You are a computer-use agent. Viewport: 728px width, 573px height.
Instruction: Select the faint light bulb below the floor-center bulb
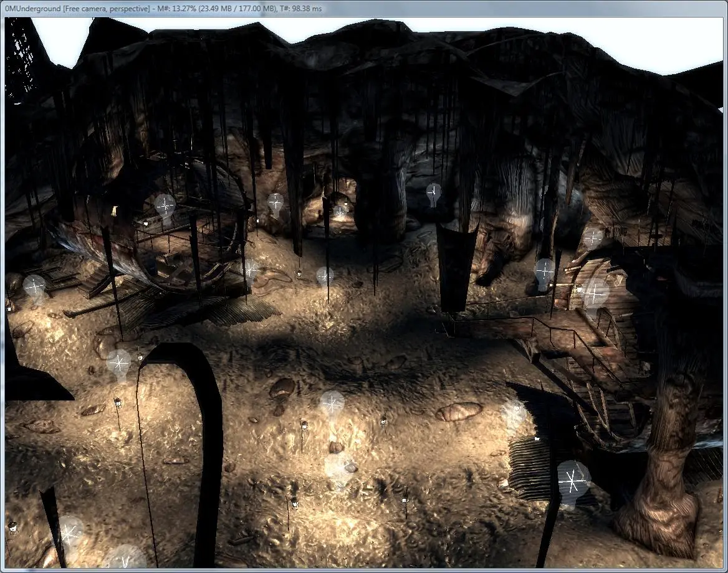[x=338, y=468]
